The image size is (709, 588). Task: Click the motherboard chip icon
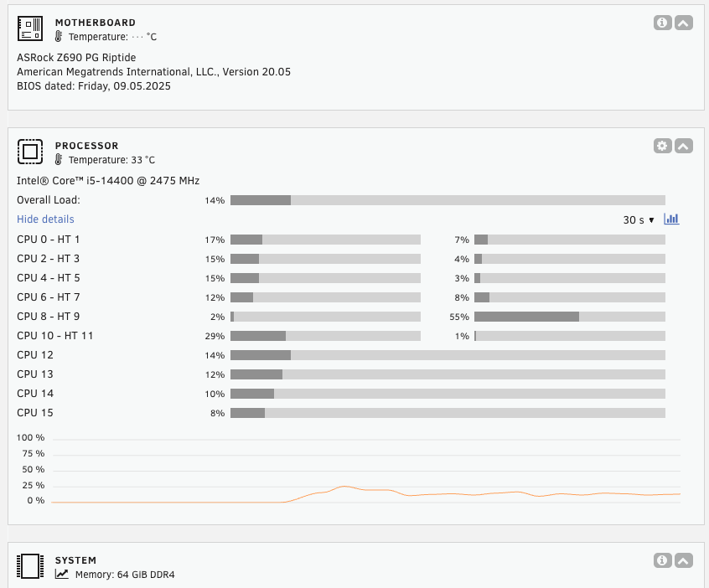(x=30, y=28)
